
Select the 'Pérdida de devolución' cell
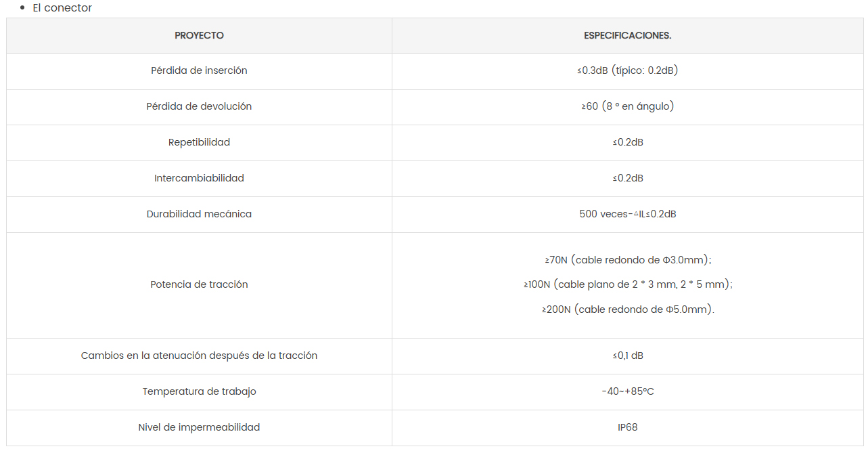tap(199, 106)
